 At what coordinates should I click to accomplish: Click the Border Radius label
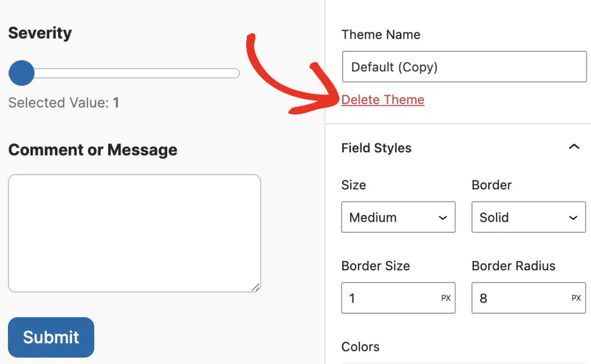pos(513,266)
